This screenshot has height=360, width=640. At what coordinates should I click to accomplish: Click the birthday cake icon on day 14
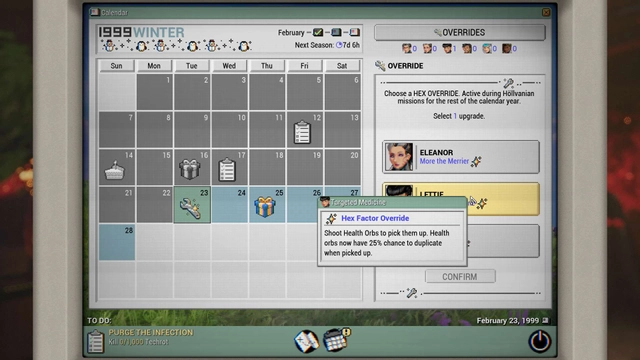pyautogui.click(x=114, y=170)
